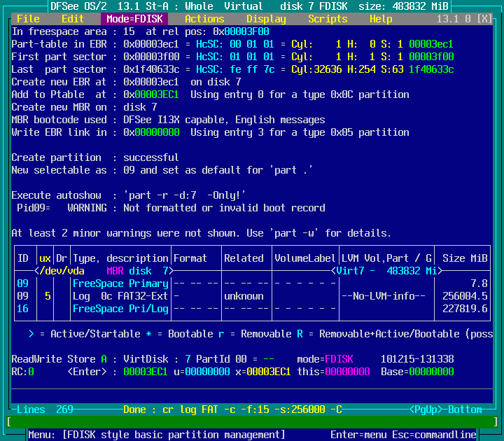Click the green command entry line
504x441 pixels.
coord(252,422)
